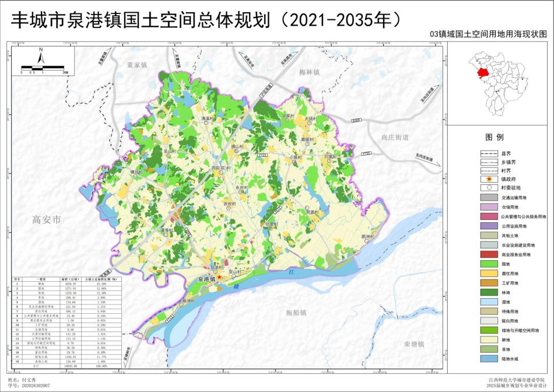The height and width of the screenshot is (392, 554).
Task: Select the yellow-green 居住用地 legend swatch
Action: (x=489, y=272)
